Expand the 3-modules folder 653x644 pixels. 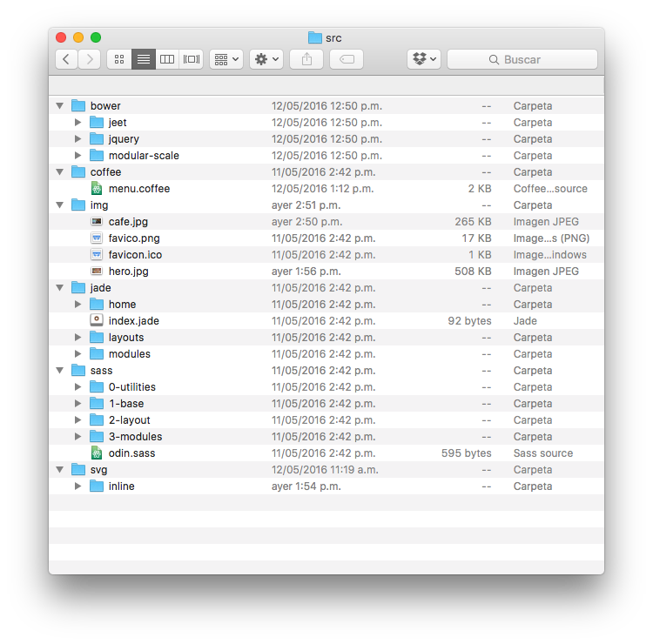77,436
